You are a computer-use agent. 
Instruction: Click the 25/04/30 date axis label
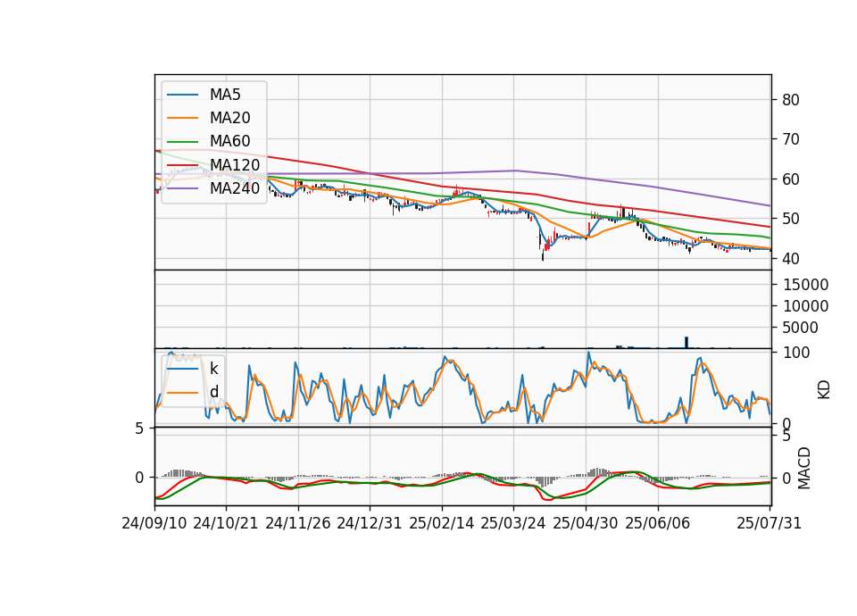pyautogui.click(x=586, y=524)
